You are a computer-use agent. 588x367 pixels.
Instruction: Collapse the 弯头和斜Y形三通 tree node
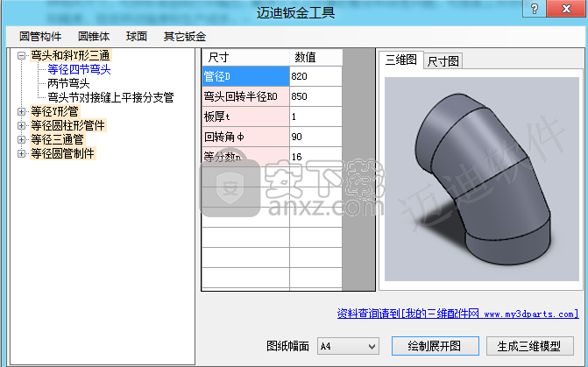21,55
